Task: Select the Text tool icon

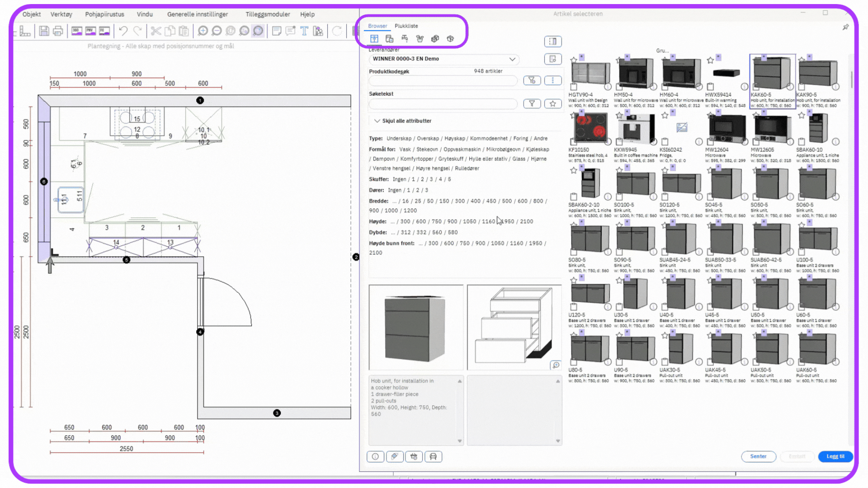Action: coord(304,31)
